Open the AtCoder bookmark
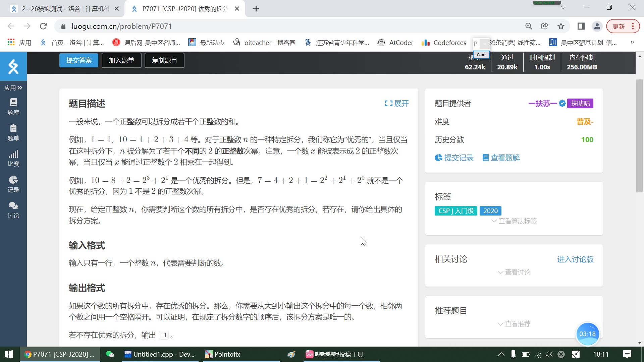 click(395, 43)
